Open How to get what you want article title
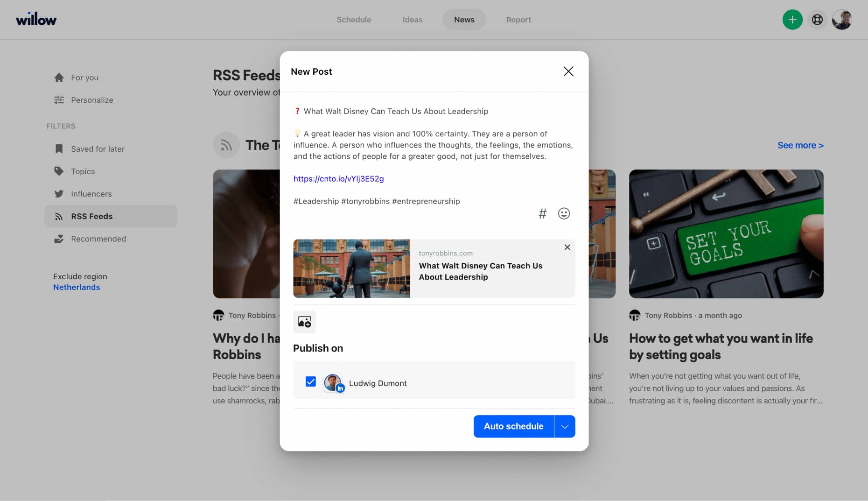This screenshot has width=868, height=501. pyautogui.click(x=721, y=346)
